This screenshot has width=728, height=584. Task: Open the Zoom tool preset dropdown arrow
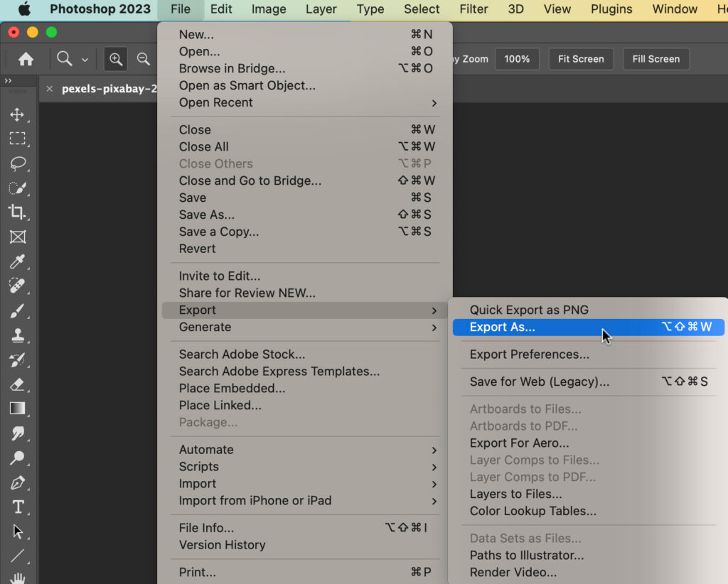85,60
